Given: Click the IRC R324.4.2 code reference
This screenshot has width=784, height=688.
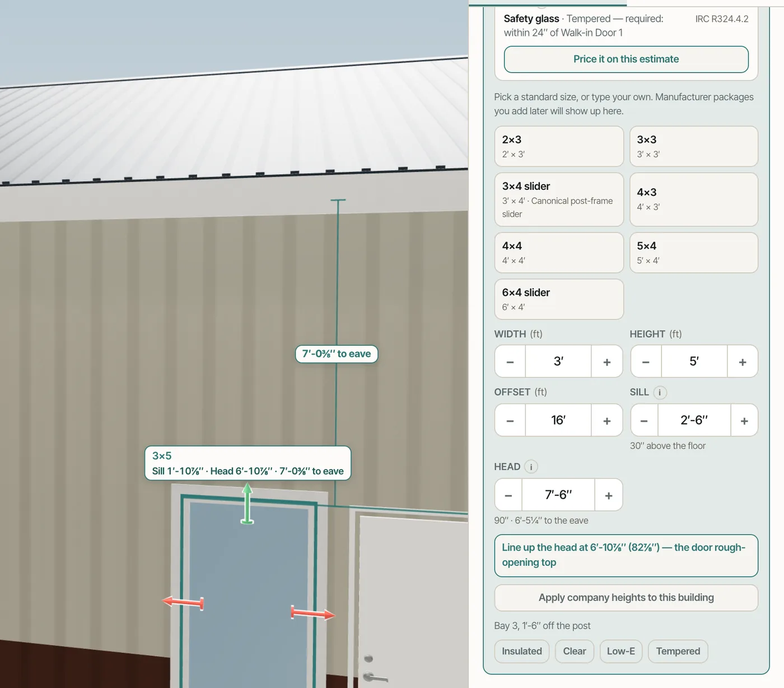Looking at the screenshot, I should (x=722, y=19).
